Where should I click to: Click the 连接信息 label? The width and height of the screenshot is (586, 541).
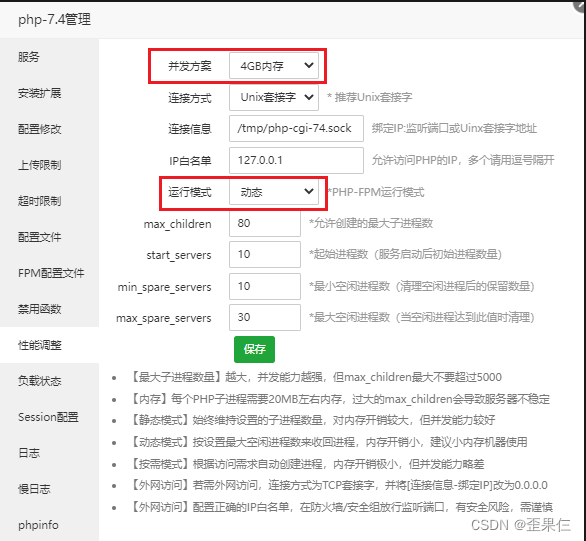[190, 129]
